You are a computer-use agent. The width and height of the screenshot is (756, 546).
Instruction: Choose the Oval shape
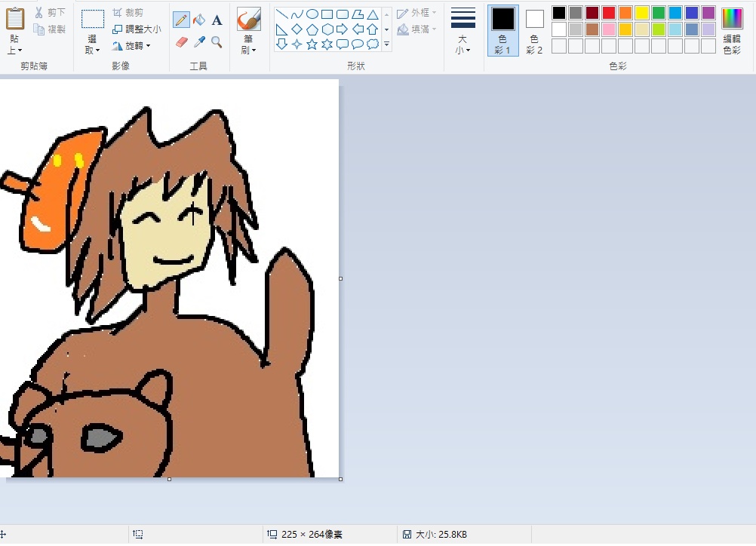click(312, 14)
